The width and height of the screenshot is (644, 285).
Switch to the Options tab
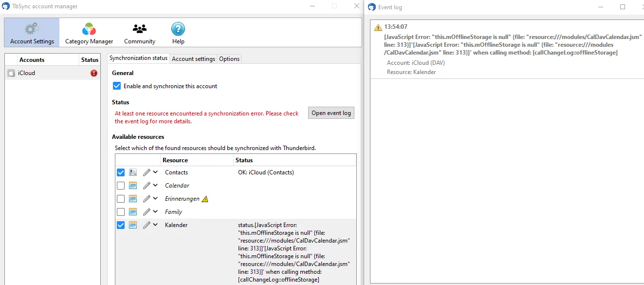point(229,59)
